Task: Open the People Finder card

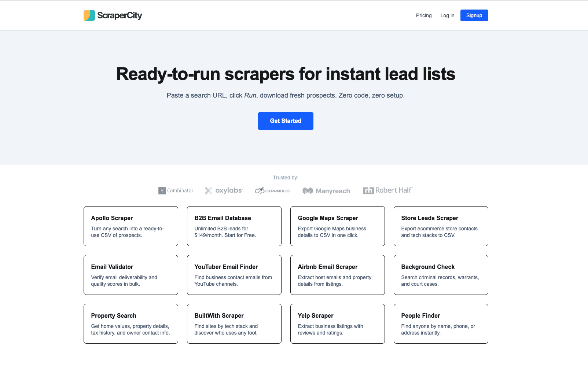Action: 441,324
